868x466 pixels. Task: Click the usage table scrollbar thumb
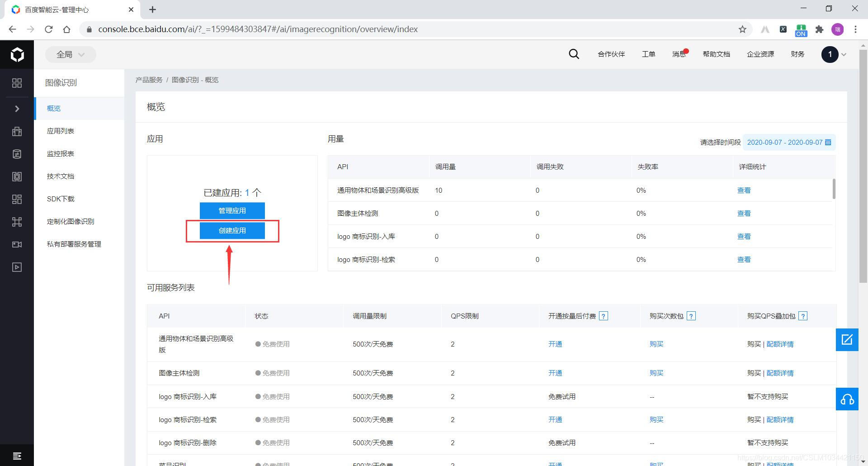834,189
